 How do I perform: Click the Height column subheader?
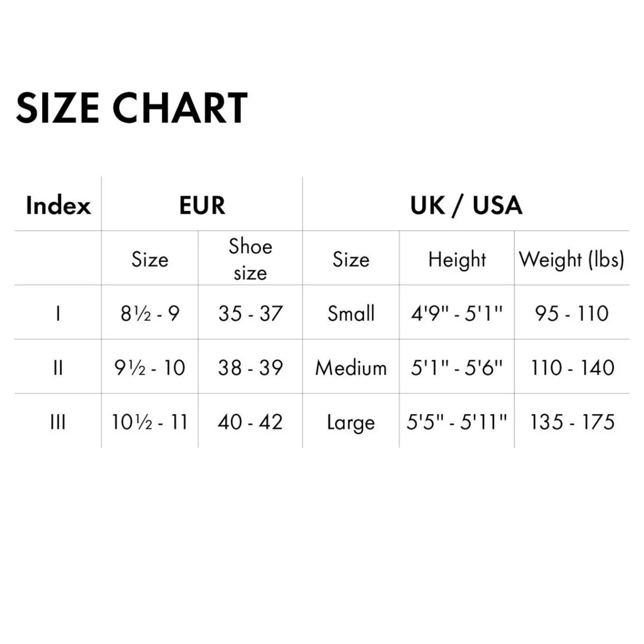(457, 260)
